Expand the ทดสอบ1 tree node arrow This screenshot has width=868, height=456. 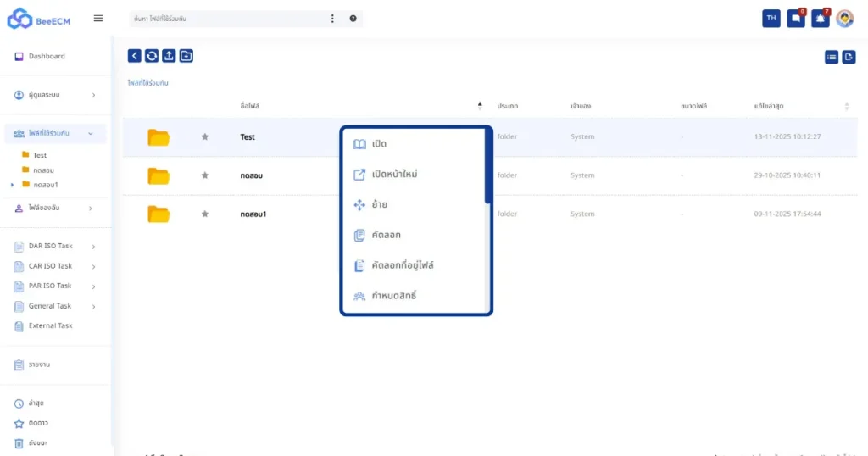coord(12,185)
